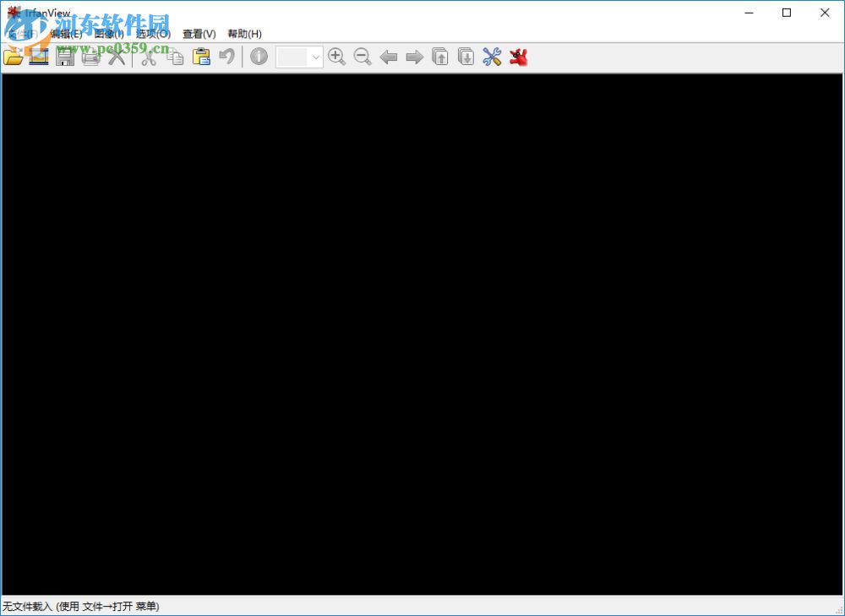The image size is (845, 616).
Task: Zoom out with the magnifier minus icon
Action: tap(363, 57)
